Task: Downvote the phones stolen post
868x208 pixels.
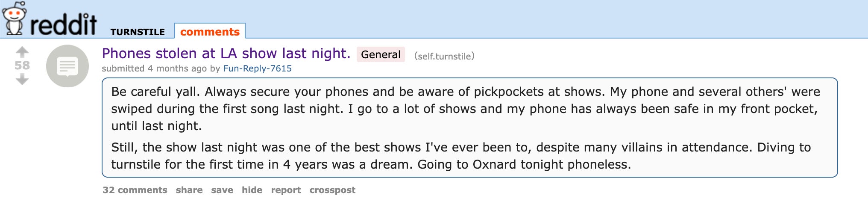Action: pos(22,80)
